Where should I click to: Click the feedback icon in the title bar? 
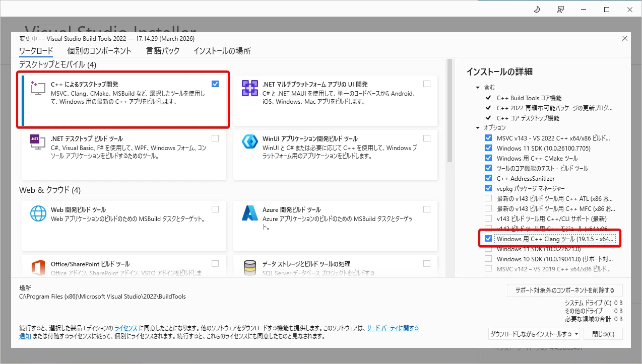click(560, 10)
